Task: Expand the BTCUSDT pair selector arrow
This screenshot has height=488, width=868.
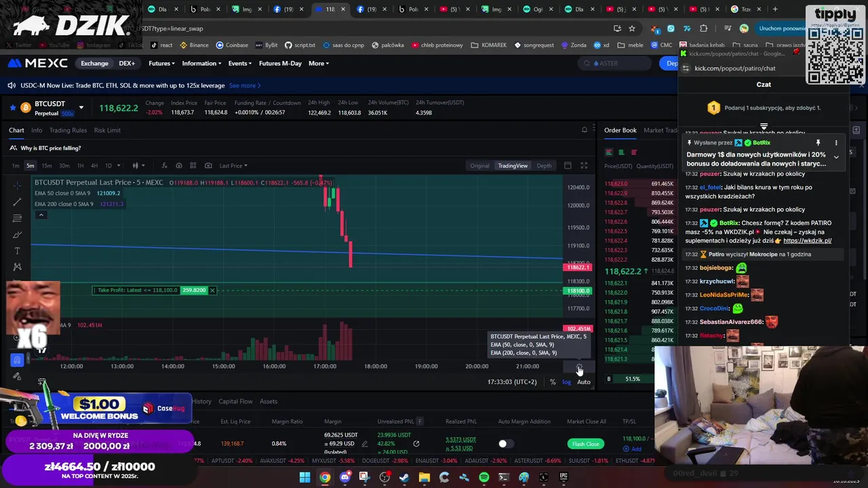Action: click(81, 108)
